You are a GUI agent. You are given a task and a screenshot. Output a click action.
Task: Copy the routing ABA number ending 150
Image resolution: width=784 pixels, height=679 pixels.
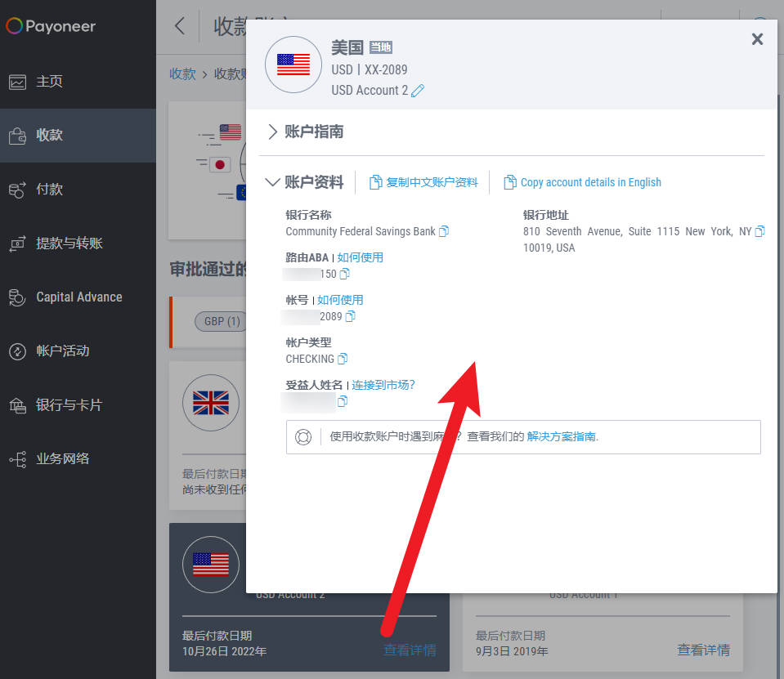(344, 274)
